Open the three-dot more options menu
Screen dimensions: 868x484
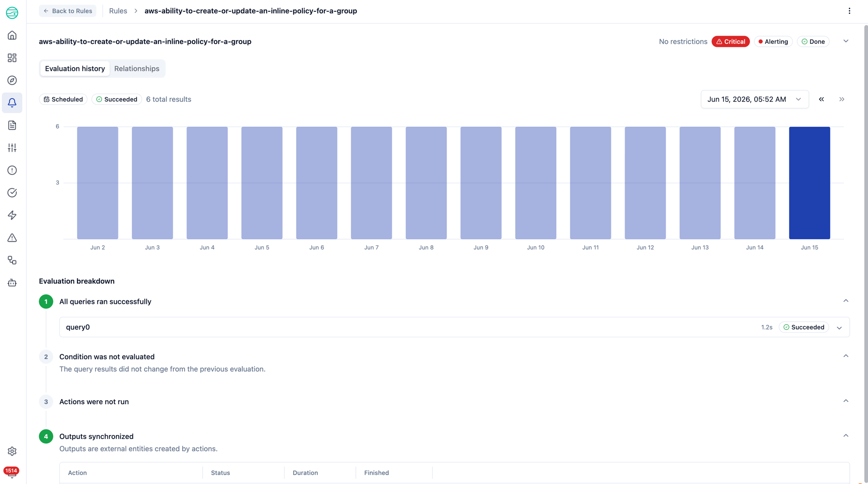click(849, 11)
